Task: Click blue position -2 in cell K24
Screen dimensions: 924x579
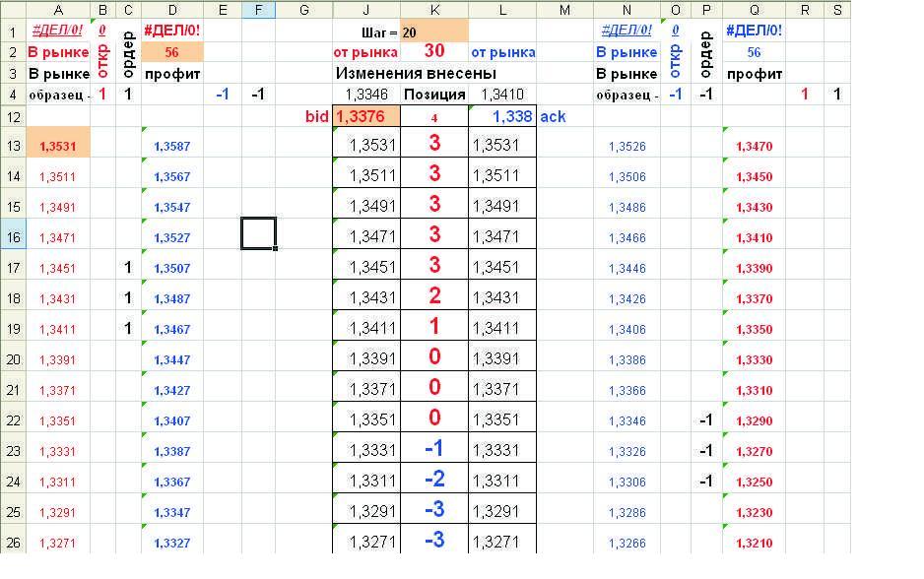Action: (x=434, y=479)
